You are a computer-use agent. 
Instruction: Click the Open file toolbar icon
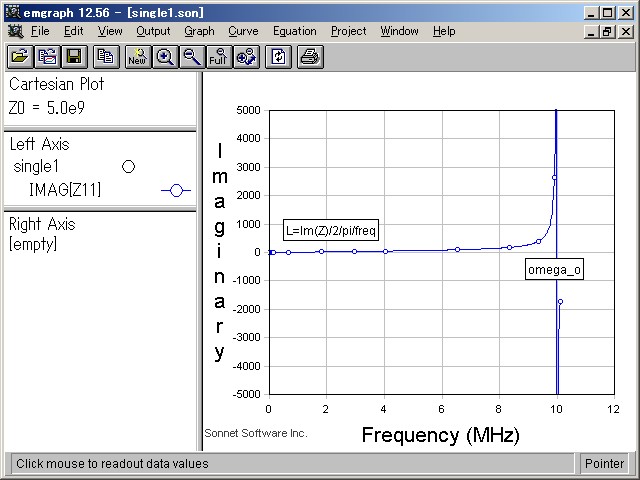click(x=20, y=57)
